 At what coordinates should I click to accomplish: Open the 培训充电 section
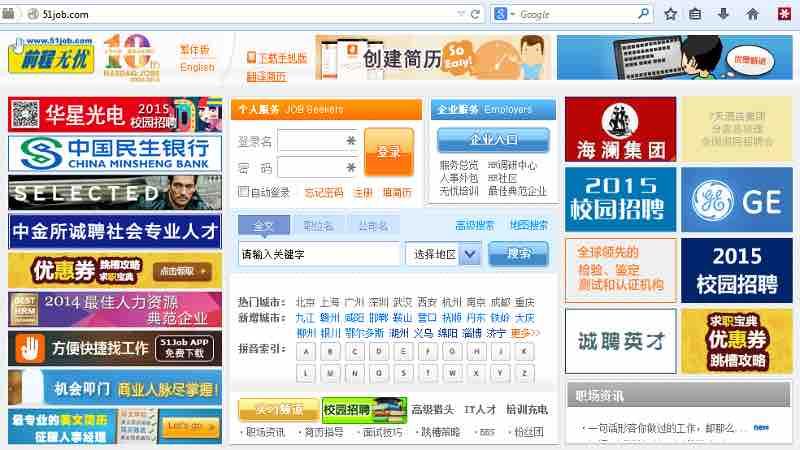[x=527, y=410]
